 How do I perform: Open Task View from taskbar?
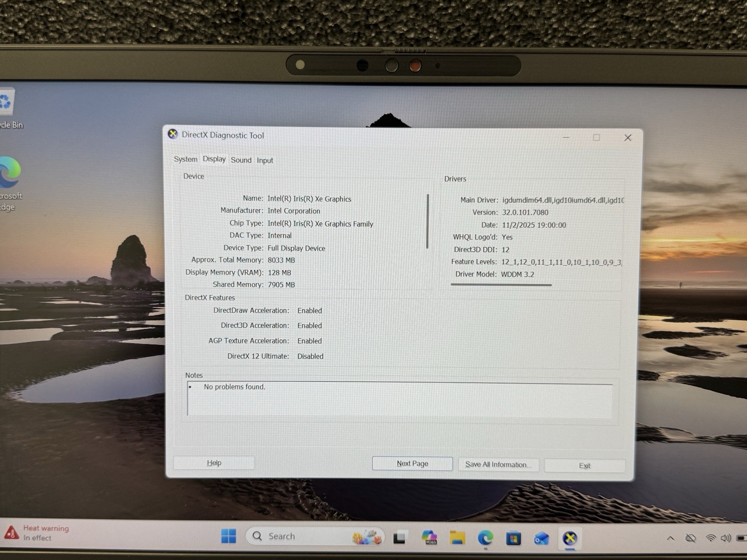[399, 538]
